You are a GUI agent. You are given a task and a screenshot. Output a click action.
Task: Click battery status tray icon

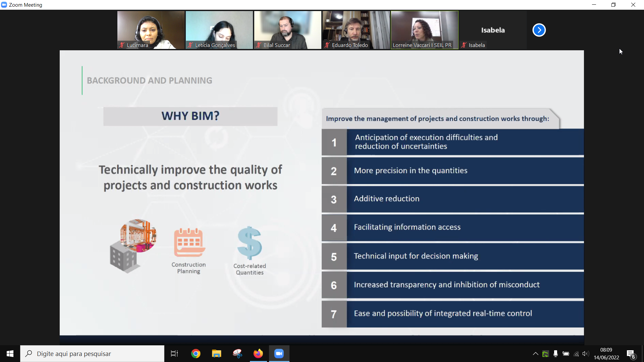point(566,354)
